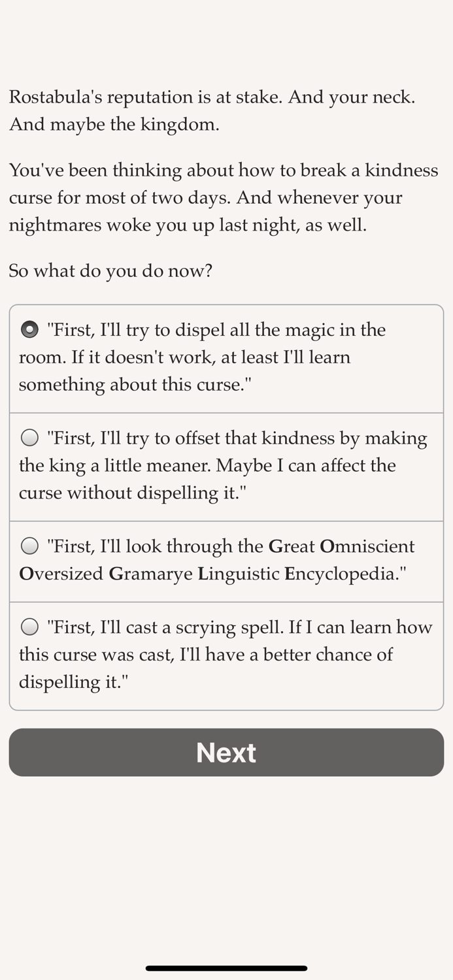Click Next to continue the story

pyautogui.click(x=226, y=752)
